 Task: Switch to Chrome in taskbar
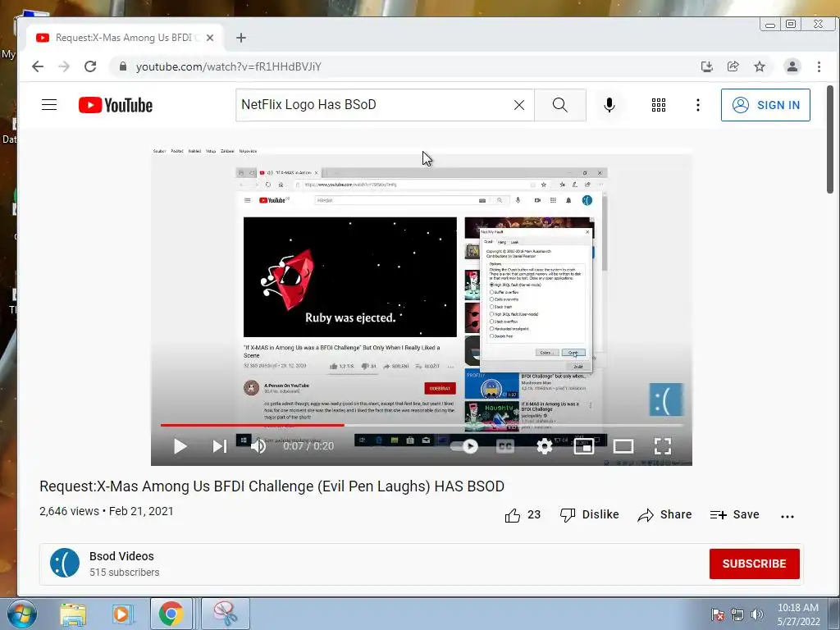pyautogui.click(x=171, y=614)
